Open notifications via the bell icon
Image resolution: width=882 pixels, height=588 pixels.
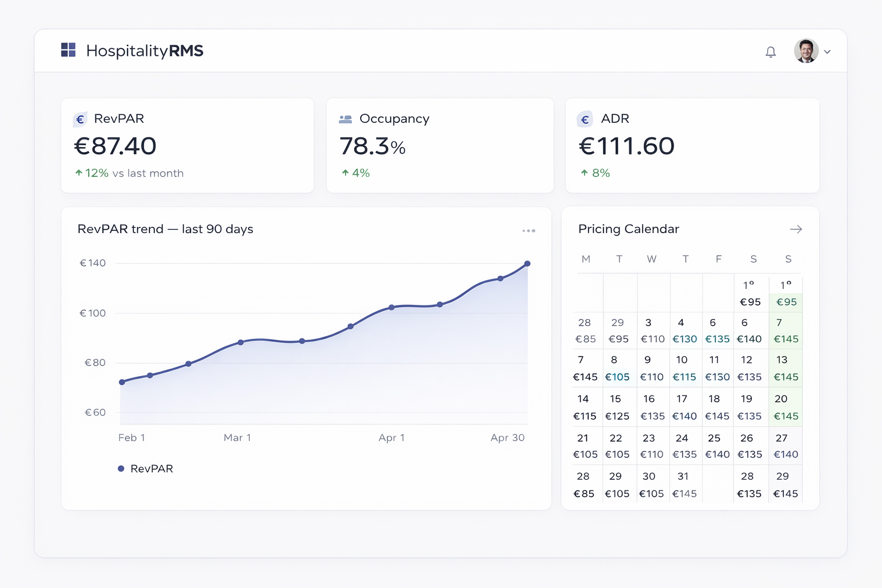coord(771,51)
